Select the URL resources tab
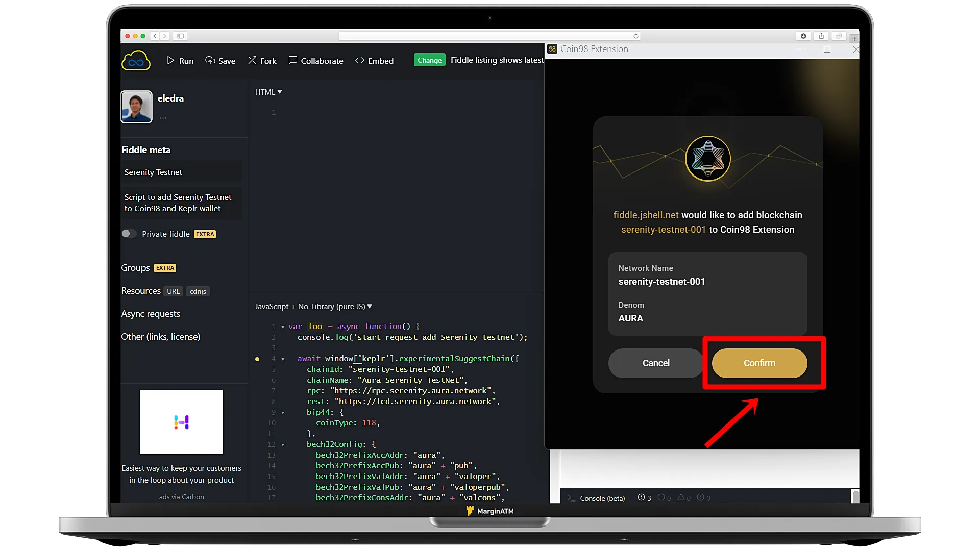 [x=173, y=291]
